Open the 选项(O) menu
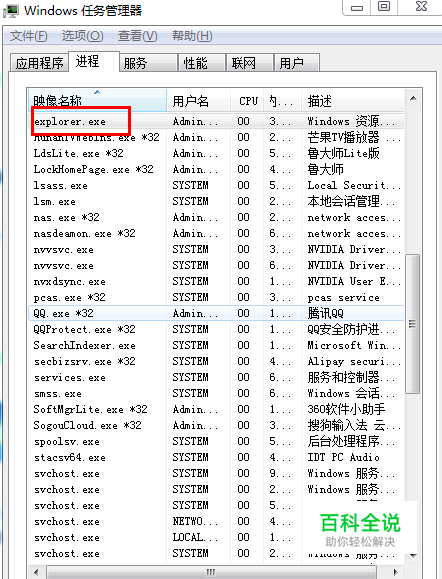Viewport: 442px width, 579px height. point(82,36)
